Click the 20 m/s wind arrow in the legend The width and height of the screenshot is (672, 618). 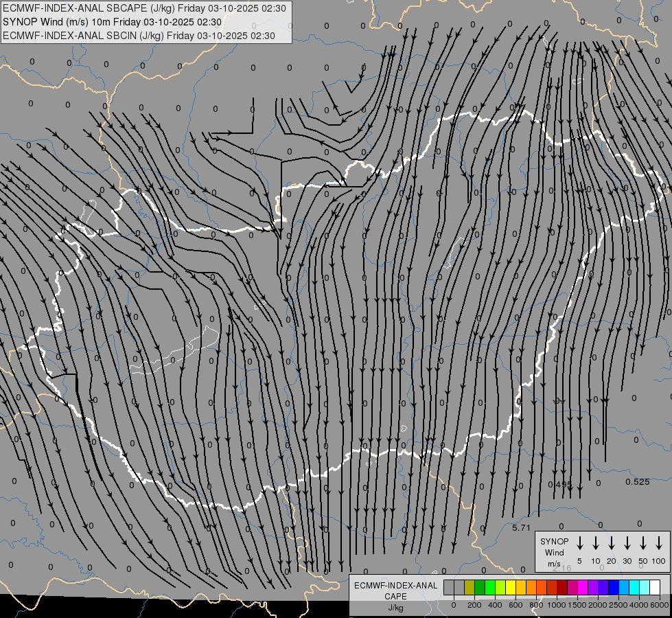[x=612, y=543]
